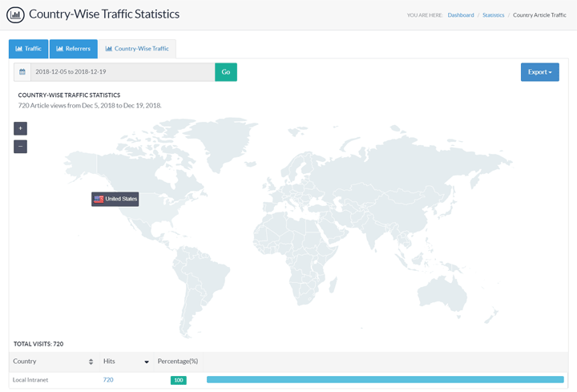Select the Country-Wise Traffic tab
Screen dimensions: 577x392
coord(137,49)
